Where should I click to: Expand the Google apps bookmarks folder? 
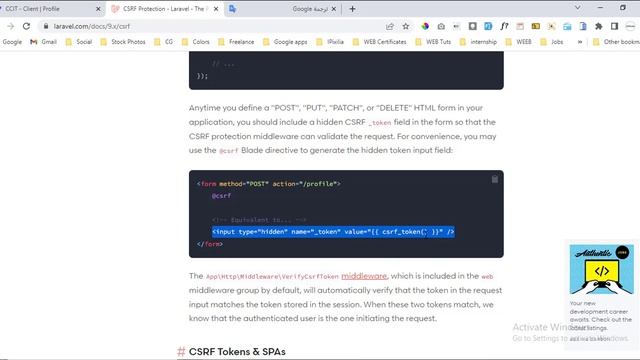click(x=285, y=42)
